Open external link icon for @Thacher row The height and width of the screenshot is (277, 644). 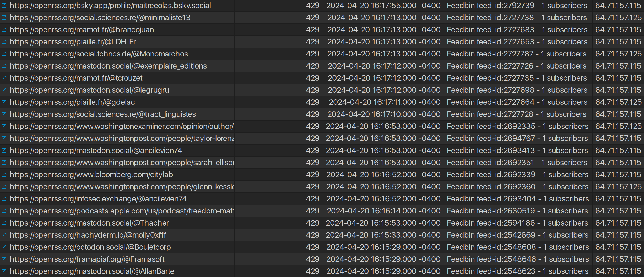4,223
